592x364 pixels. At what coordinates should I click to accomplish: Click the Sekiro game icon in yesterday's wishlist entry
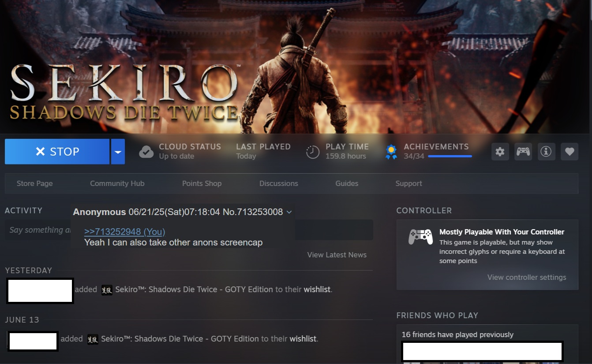tap(107, 290)
